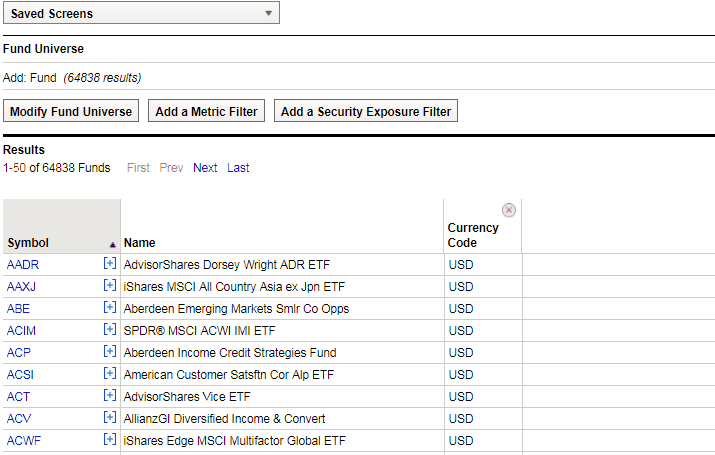Click Add a Metric Filter button
The image size is (715, 455).
tap(206, 111)
